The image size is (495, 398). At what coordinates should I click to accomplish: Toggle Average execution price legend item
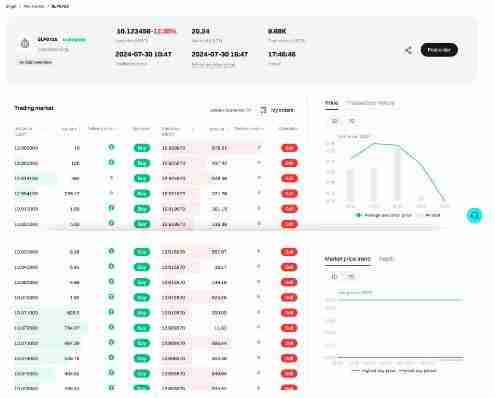point(384,215)
